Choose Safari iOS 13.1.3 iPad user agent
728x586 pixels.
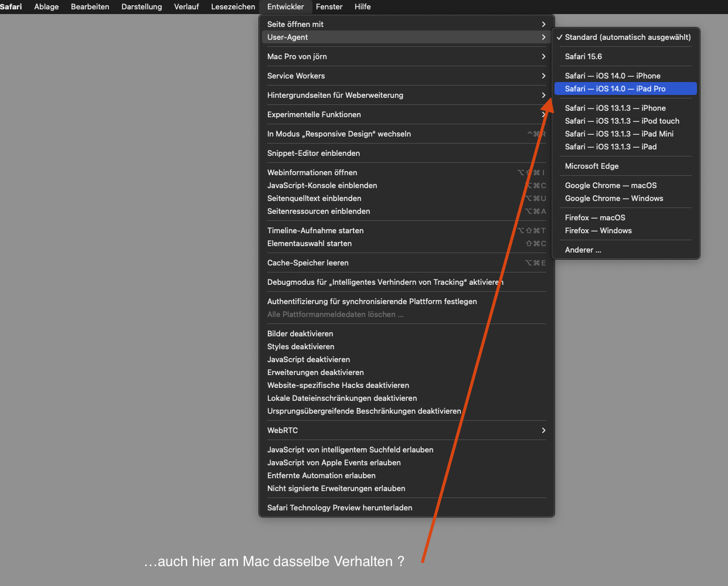point(625,146)
